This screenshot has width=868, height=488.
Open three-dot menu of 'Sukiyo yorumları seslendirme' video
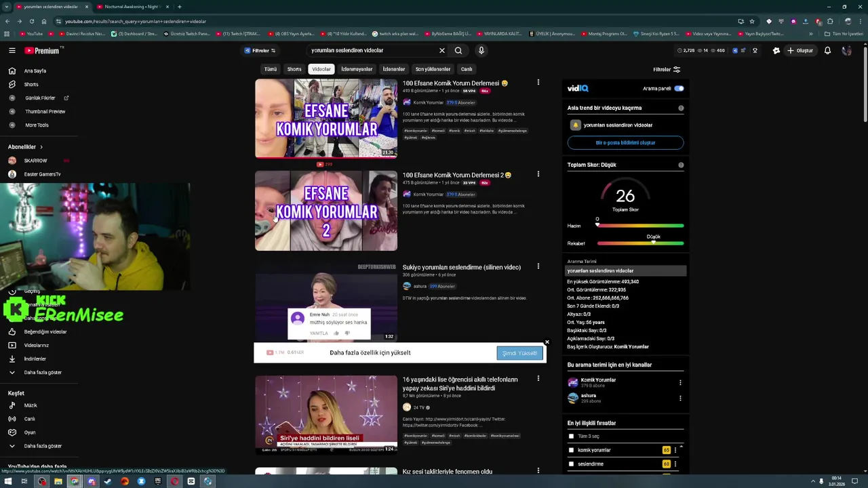[x=538, y=266]
